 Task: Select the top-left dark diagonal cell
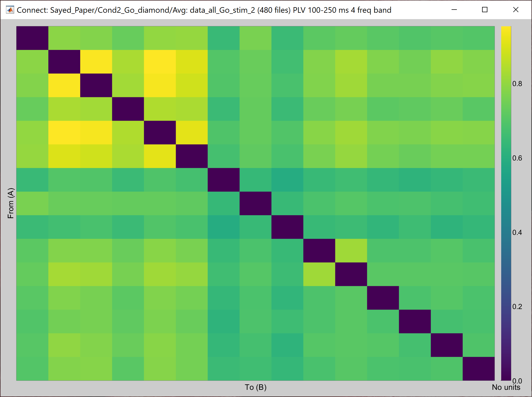click(32, 37)
